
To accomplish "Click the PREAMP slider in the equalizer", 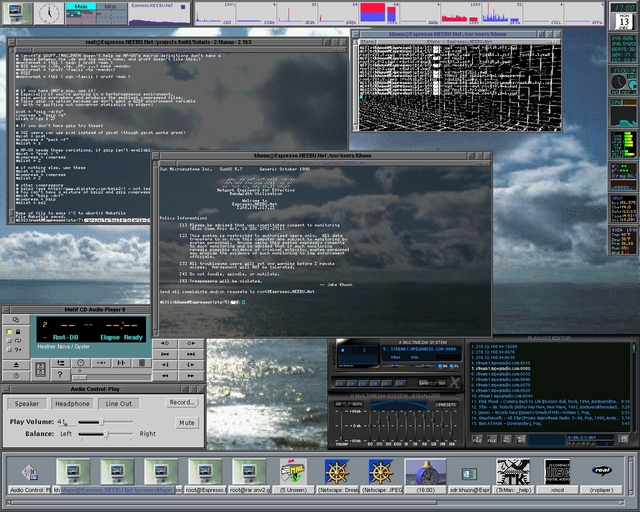I will click(341, 425).
